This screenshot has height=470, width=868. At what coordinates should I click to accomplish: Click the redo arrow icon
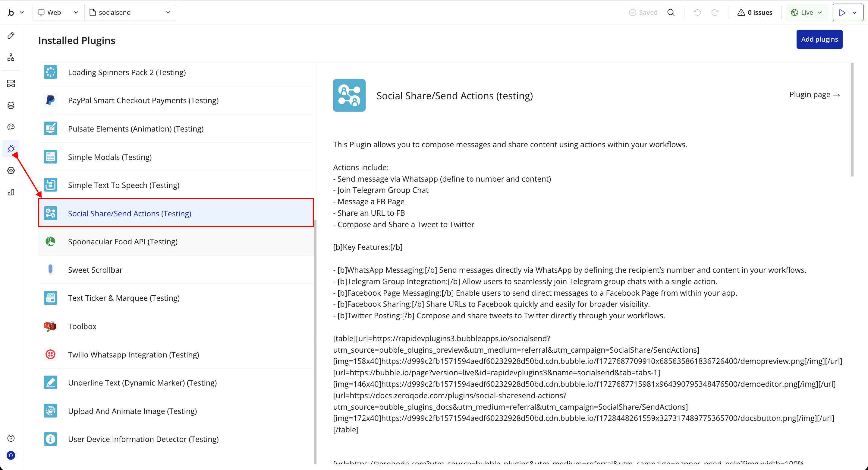pyautogui.click(x=715, y=12)
